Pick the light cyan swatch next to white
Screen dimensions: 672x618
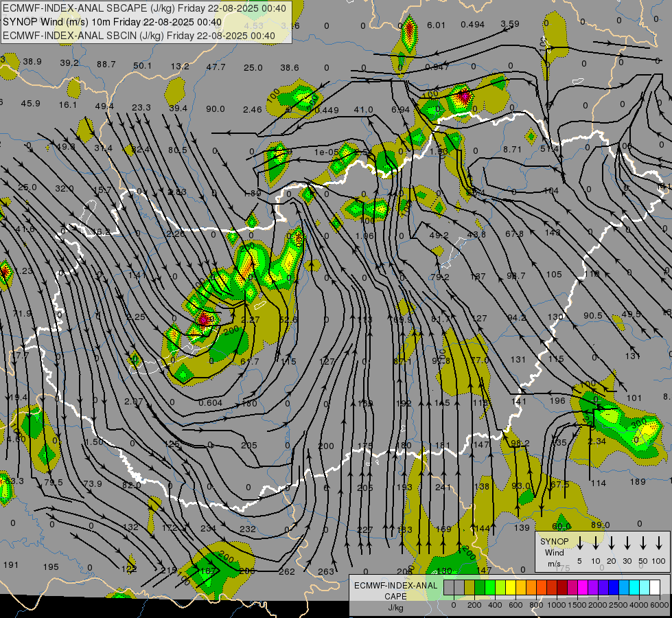(644, 587)
